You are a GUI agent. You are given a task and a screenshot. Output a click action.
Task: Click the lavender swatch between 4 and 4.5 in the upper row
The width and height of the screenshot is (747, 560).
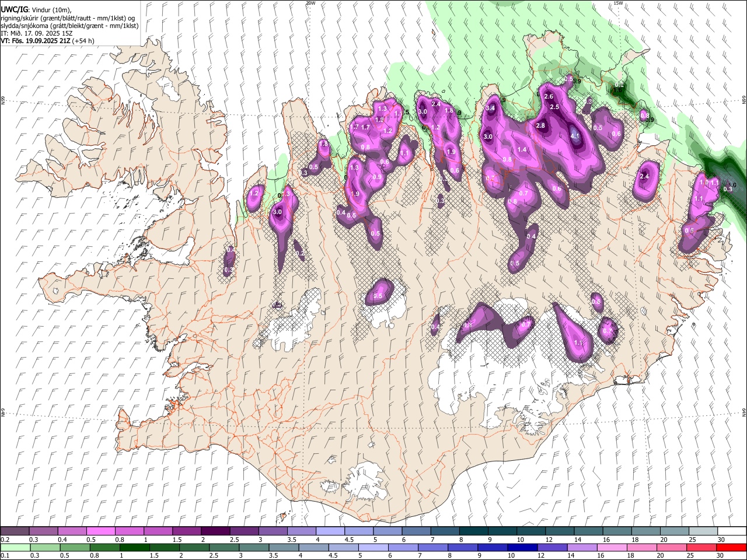coord(329,531)
